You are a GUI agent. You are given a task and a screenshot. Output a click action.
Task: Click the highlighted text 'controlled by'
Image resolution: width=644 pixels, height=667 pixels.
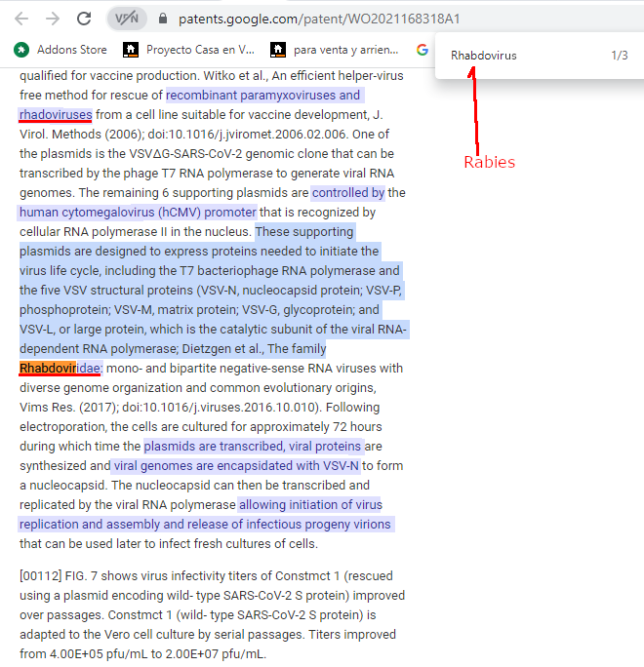[x=348, y=193]
